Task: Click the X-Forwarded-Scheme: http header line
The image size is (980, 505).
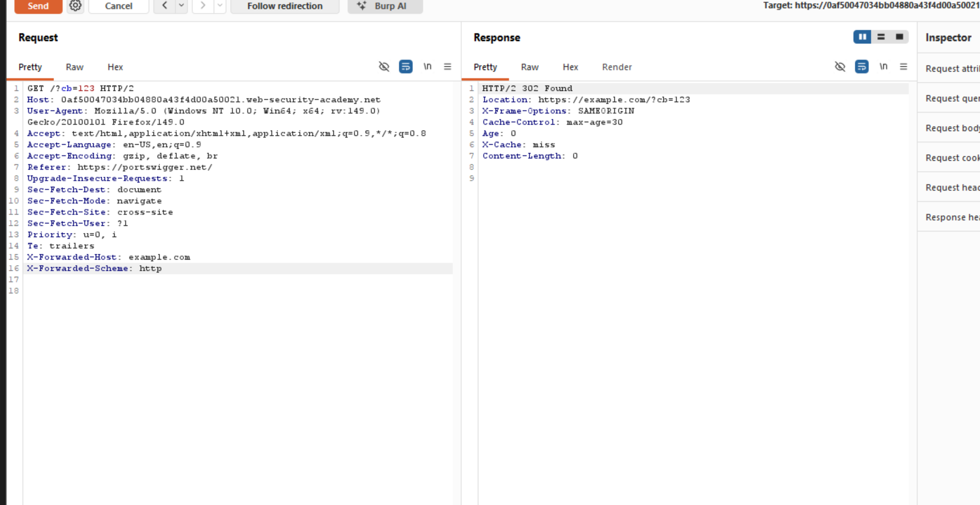Action: coord(94,268)
